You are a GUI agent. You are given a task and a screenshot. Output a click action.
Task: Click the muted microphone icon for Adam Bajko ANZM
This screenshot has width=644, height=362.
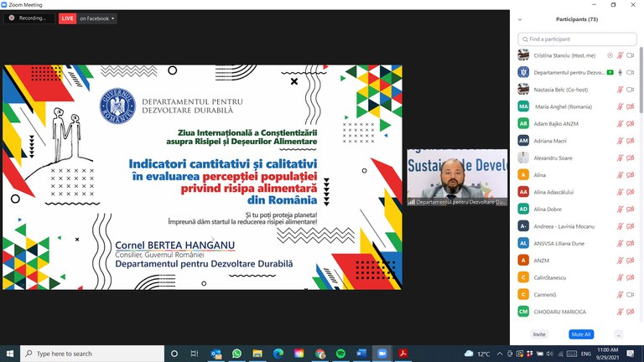621,123
